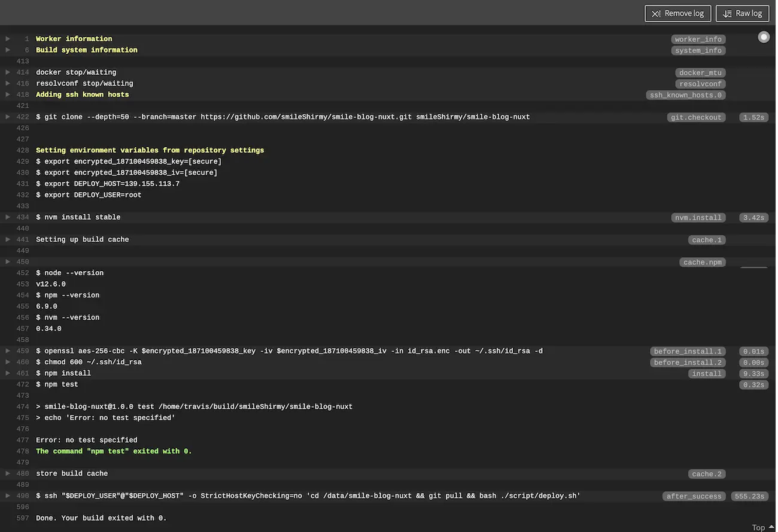Expand the docker stop/waiting log fold
778x532 pixels.
tap(8, 72)
